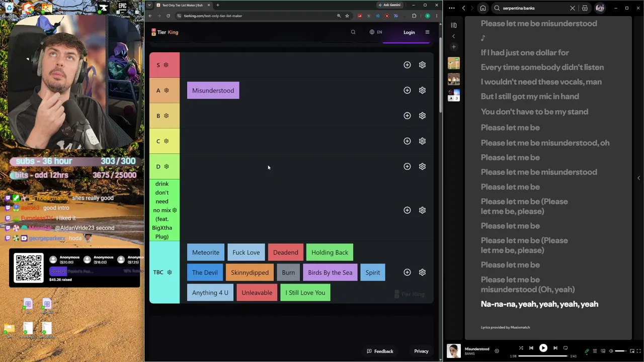Open settings gear at the A row's right end
644x362 pixels.
[422, 90]
